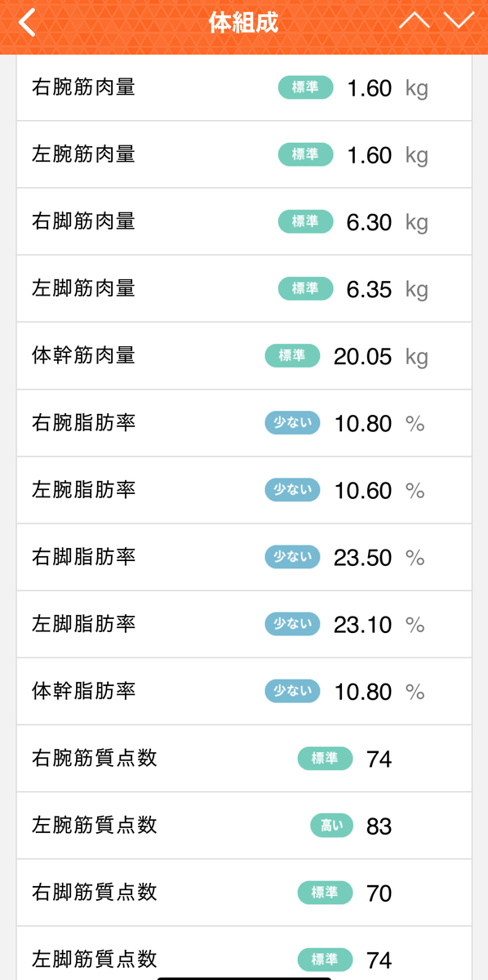Select the 左脚脂肪率 row
The width and height of the screenshot is (488, 980).
tap(244, 624)
